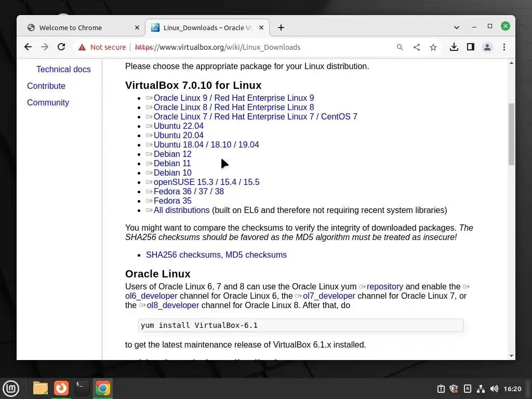Open the volume control tray icon

pyautogui.click(x=495, y=389)
